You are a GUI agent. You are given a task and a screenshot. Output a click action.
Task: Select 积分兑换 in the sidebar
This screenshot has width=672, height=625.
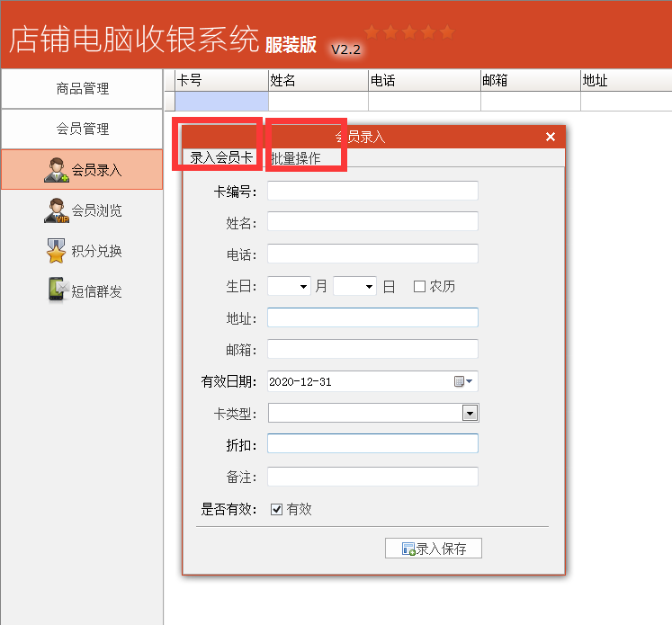pyautogui.click(x=82, y=251)
